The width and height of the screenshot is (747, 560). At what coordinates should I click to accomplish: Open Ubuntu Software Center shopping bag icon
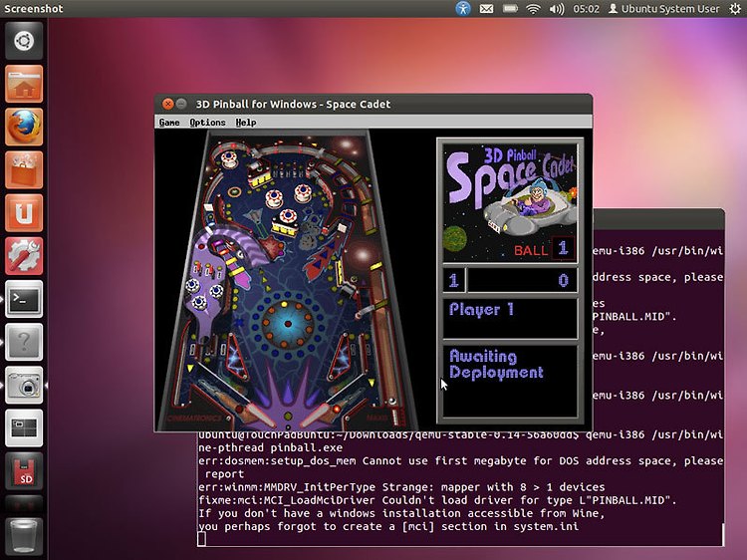[24, 169]
